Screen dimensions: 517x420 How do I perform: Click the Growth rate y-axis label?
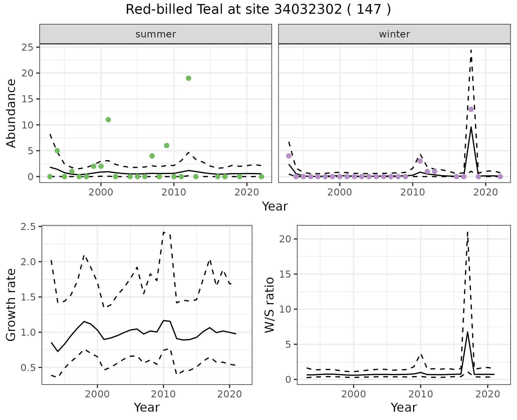(11, 305)
